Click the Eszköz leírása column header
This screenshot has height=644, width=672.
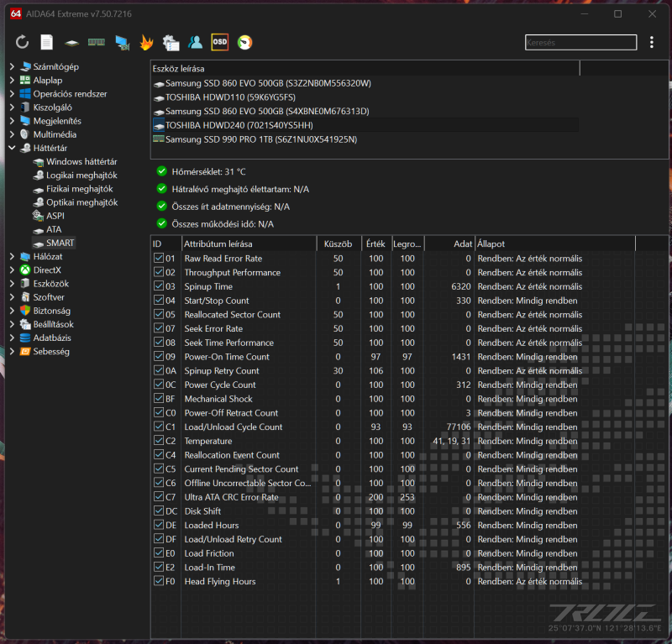point(365,69)
